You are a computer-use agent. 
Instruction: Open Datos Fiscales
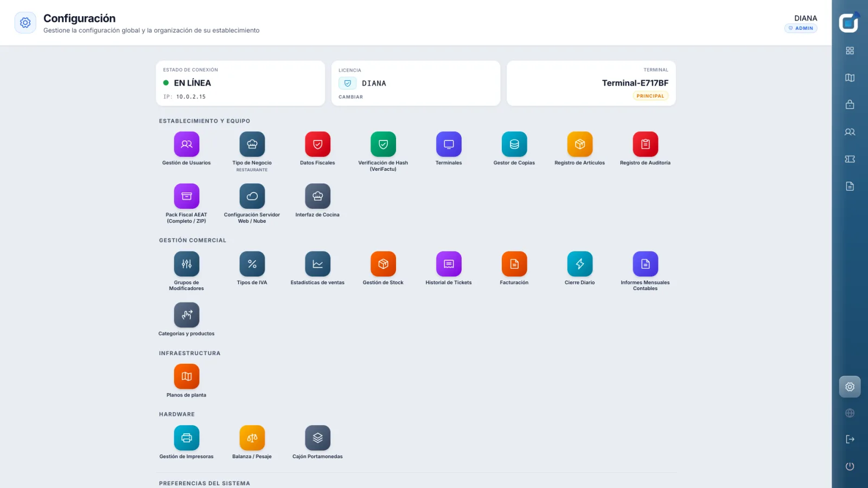coord(318,144)
